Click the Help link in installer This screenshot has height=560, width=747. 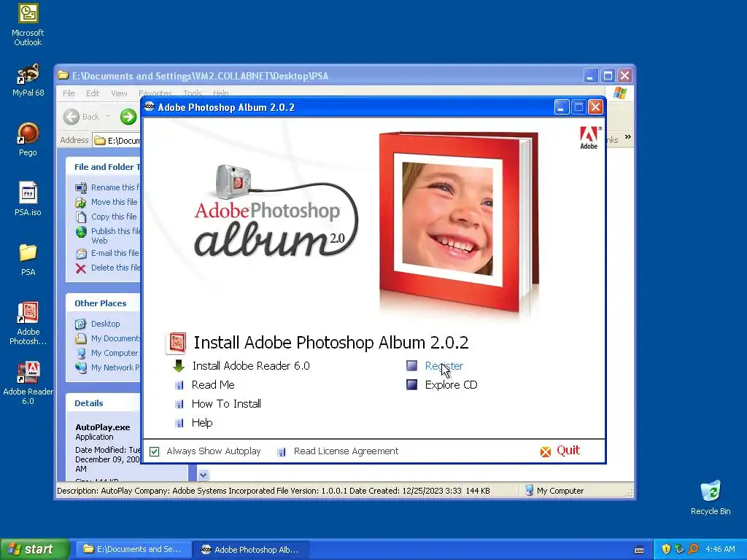(202, 423)
